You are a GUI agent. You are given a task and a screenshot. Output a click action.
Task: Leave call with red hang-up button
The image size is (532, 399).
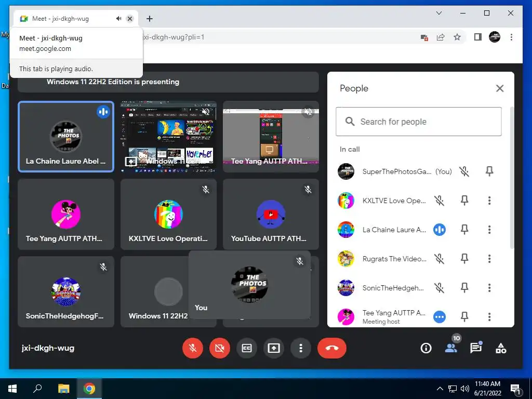coord(332,348)
